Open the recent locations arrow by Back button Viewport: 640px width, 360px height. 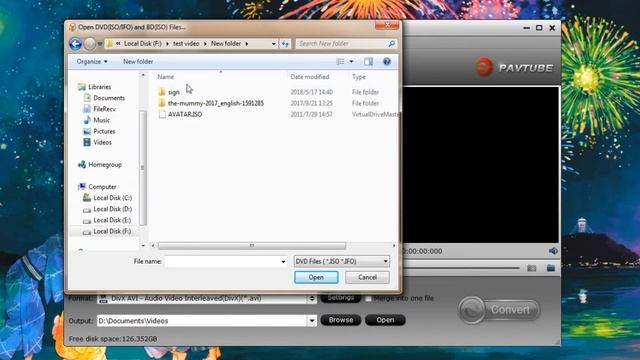100,44
